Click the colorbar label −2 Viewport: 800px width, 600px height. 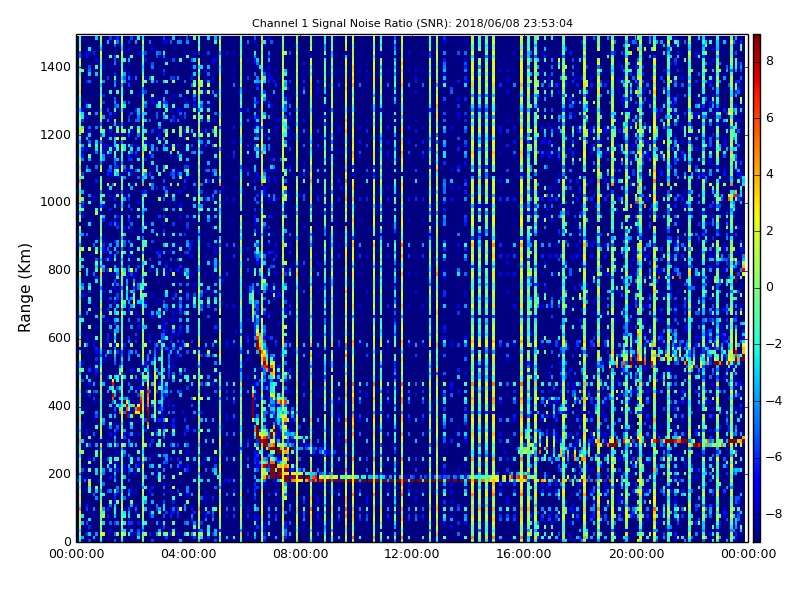[x=773, y=344]
